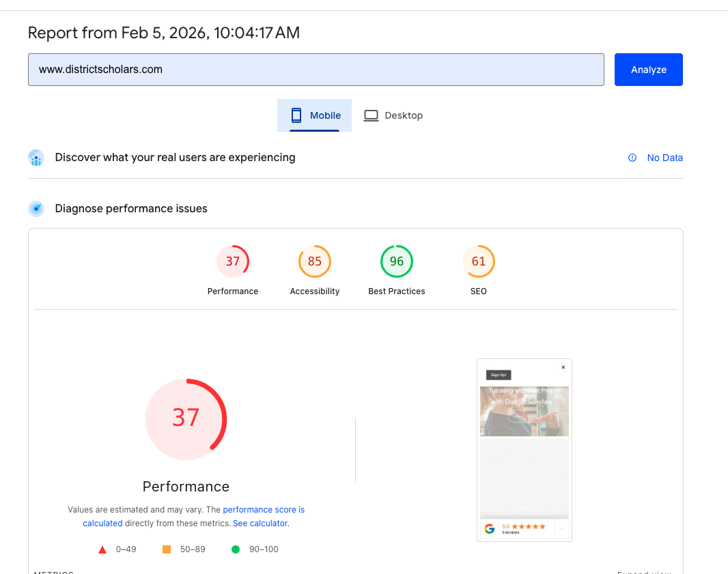
Task: Select the desktop monitor icon
Action: coord(371,115)
